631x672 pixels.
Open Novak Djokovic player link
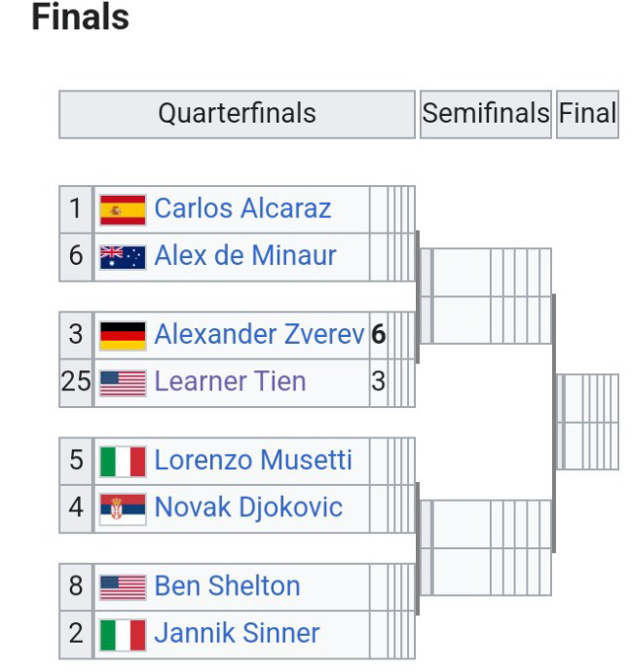coord(248,507)
